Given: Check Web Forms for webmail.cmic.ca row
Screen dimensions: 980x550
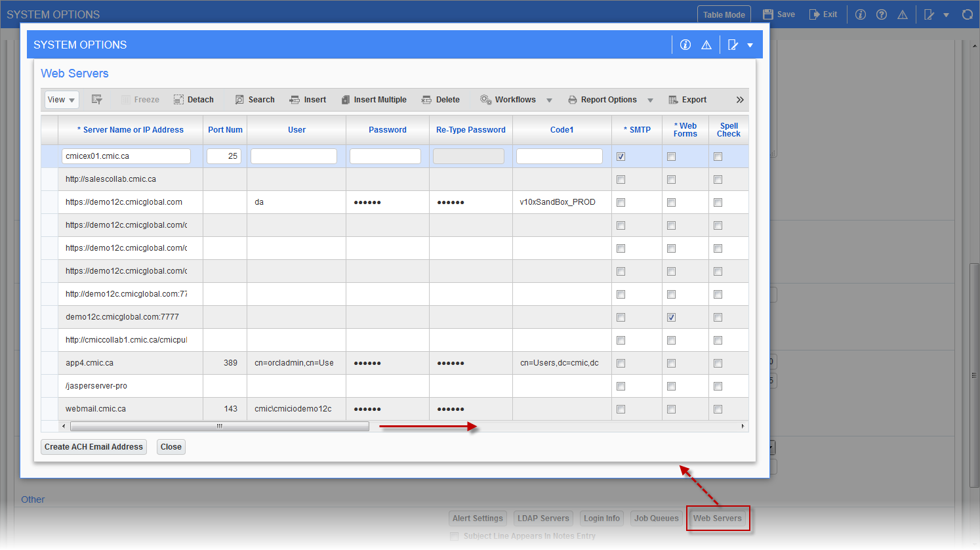Looking at the screenshot, I should coord(671,409).
